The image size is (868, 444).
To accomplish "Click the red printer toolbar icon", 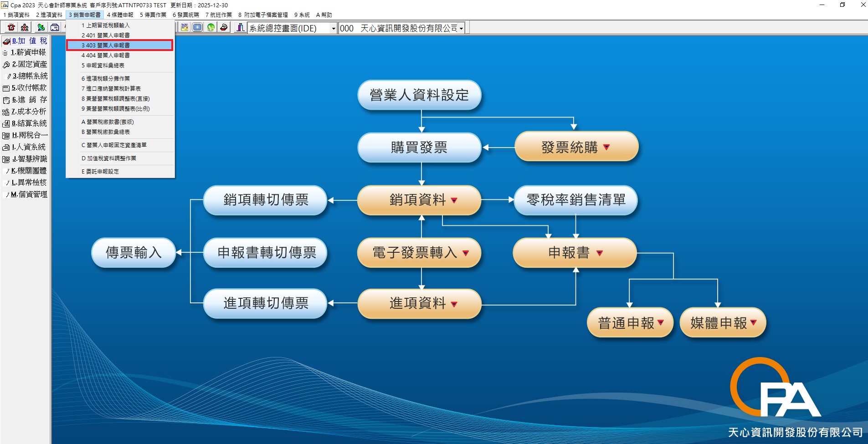I will click(x=224, y=28).
